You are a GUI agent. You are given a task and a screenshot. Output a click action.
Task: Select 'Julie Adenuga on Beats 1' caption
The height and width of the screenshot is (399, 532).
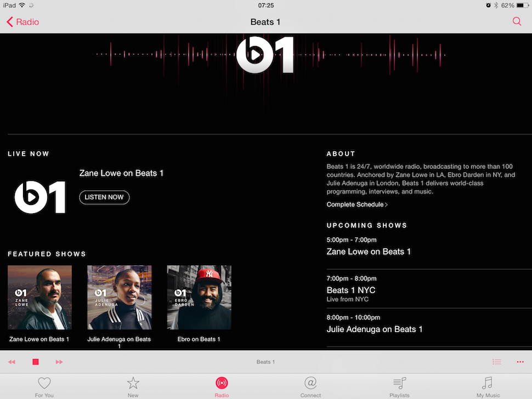119,343
